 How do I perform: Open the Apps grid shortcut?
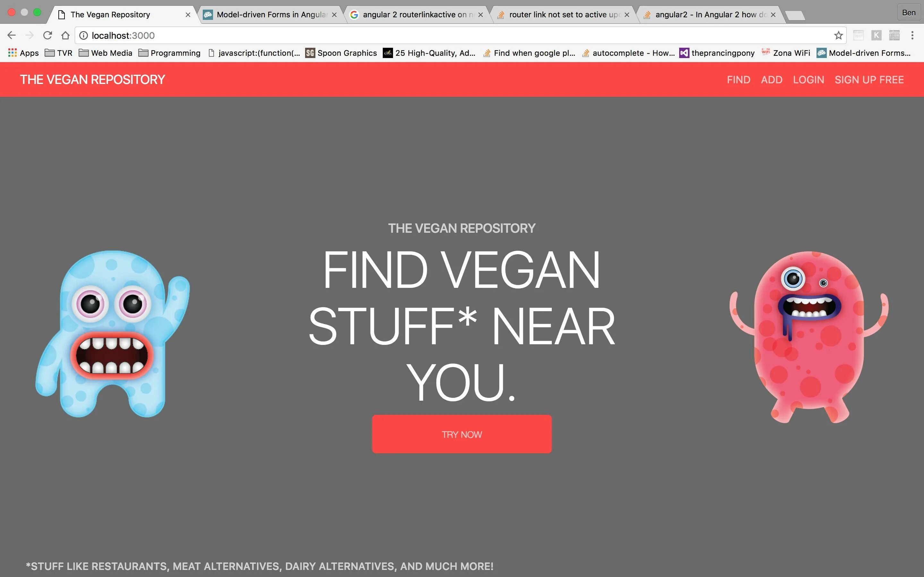[x=23, y=53]
